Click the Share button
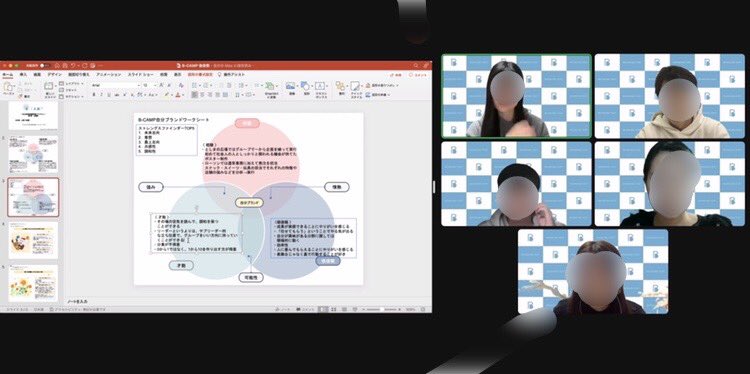Viewport: 750px width, 374px height. 395,75
